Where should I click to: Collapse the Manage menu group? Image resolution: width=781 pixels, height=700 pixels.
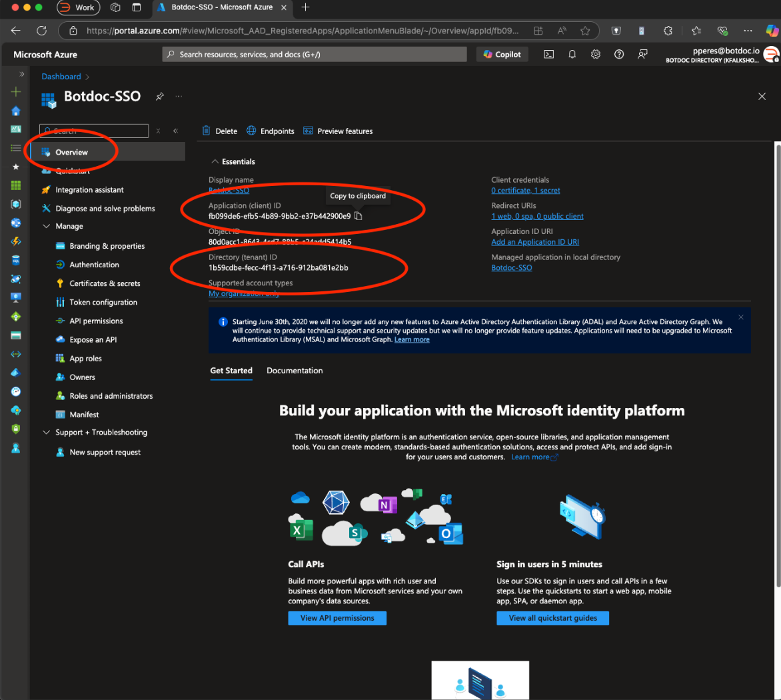[x=47, y=227]
